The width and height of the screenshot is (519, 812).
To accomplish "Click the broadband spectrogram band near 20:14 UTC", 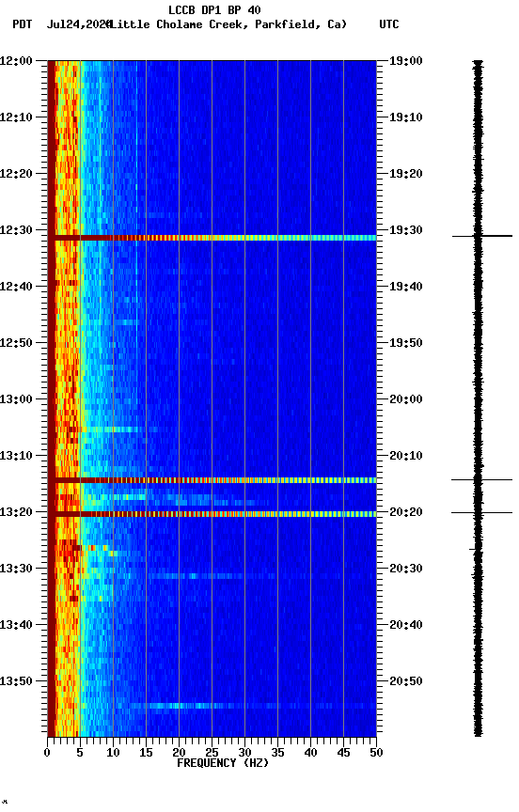I will (212, 480).
